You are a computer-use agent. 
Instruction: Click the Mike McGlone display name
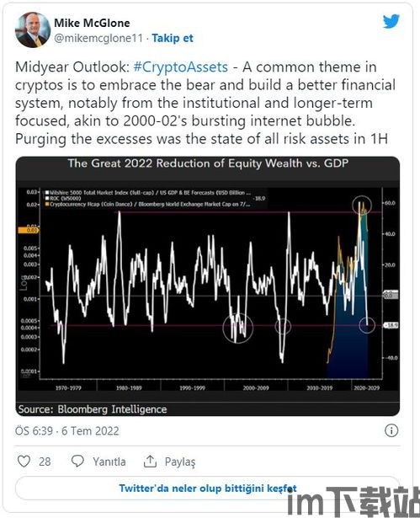[x=92, y=23]
